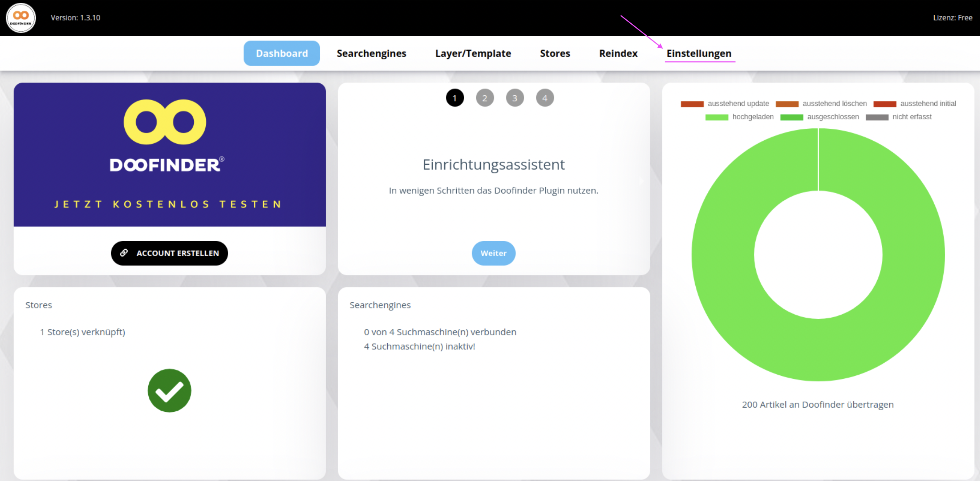This screenshot has height=481, width=980.
Task: Click '200 Artikel an Doofinder übertragen' text
Action: [818, 404]
